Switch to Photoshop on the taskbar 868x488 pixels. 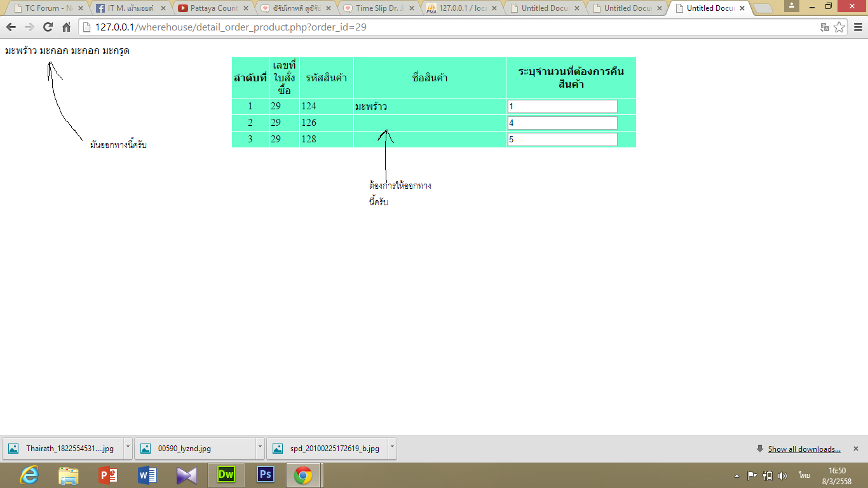[x=265, y=475]
